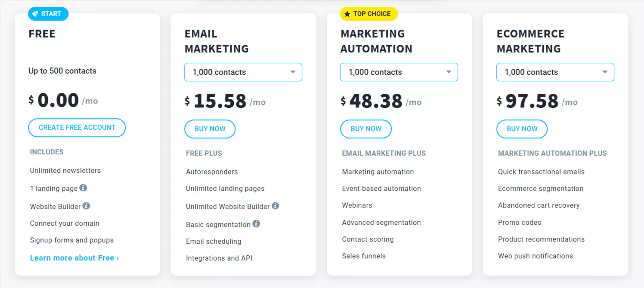
Task: Click the Abandoned cart recovery feature text
Action: pos(539,205)
